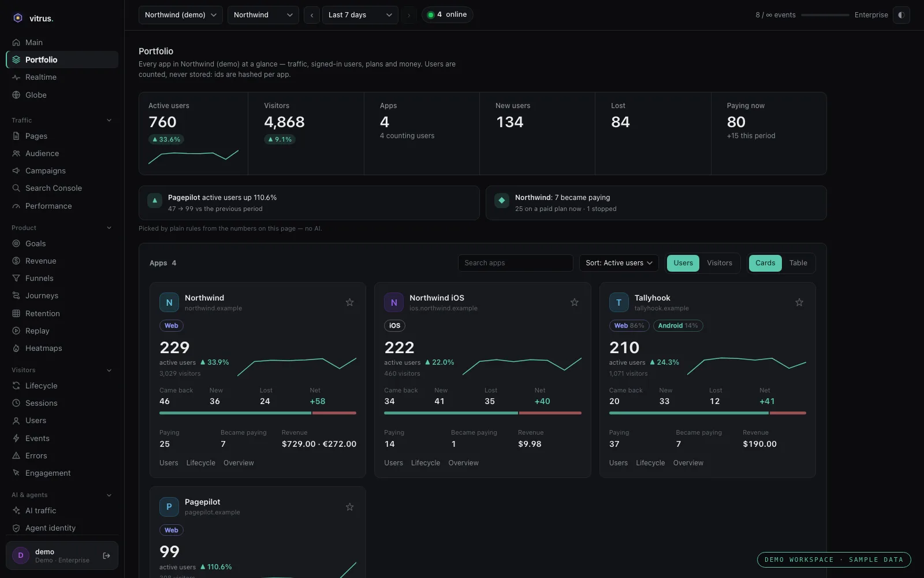
Task: Switch the metric toggle to Users
Action: [683, 263]
